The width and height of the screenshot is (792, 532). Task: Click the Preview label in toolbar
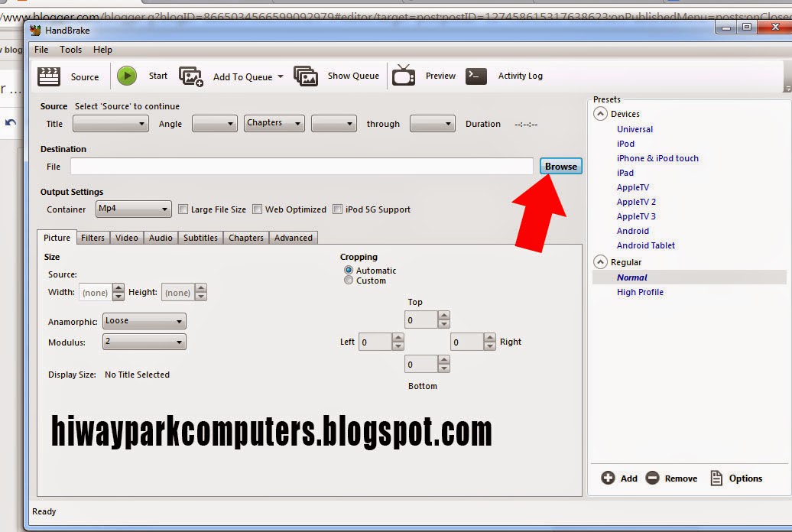(x=440, y=76)
